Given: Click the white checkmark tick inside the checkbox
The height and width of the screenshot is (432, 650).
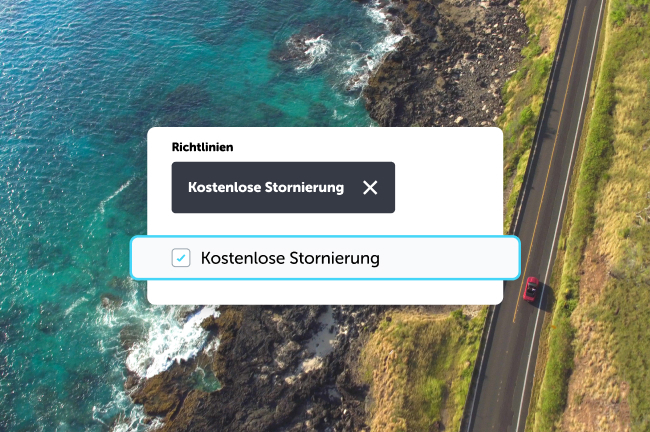Looking at the screenshot, I should coord(181,258).
